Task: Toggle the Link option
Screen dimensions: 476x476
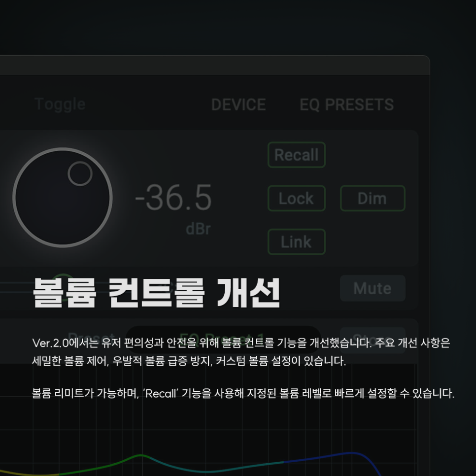Action: (297, 242)
